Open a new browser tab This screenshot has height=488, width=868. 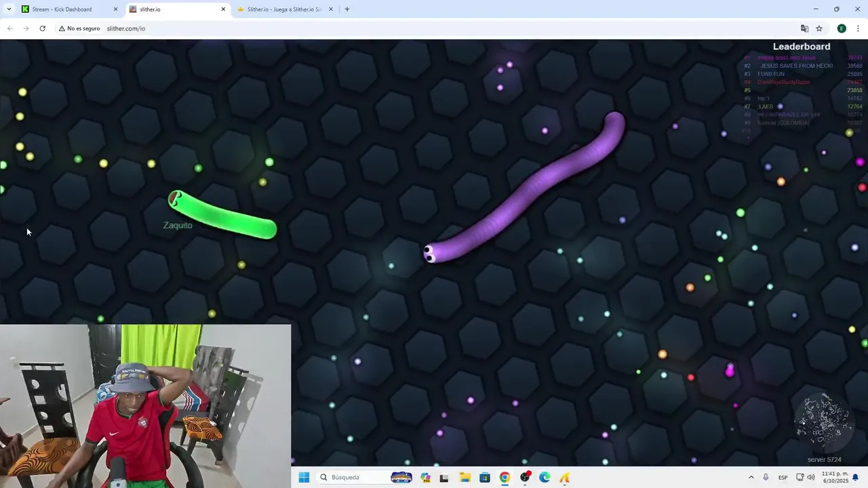click(x=347, y=9)
